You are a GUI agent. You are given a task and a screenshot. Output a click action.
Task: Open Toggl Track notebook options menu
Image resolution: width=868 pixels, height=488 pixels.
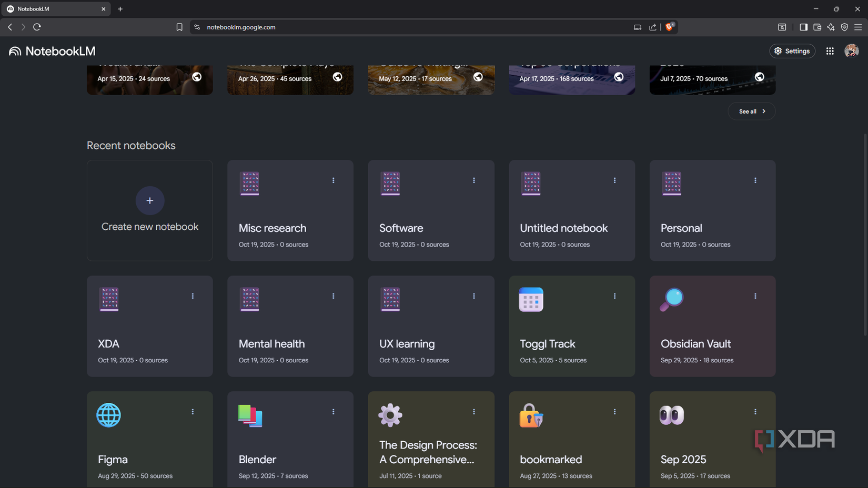[x=614, y=296]
